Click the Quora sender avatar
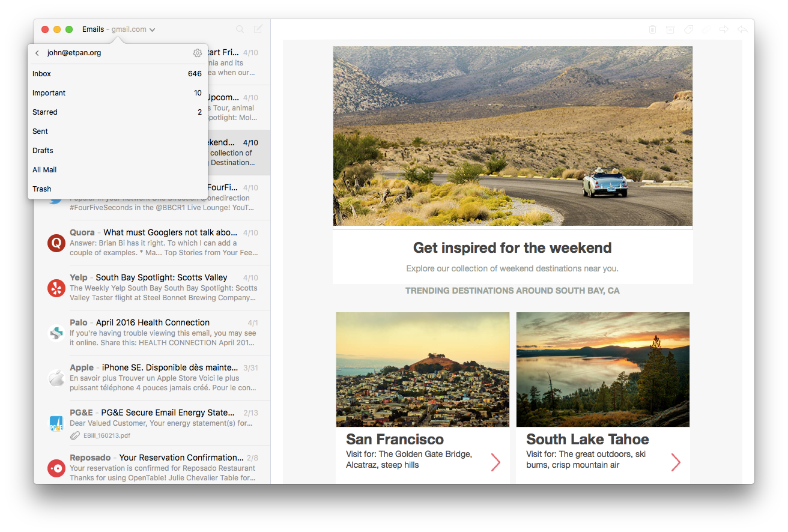The image size is (788, 532). tap(56, 243)
